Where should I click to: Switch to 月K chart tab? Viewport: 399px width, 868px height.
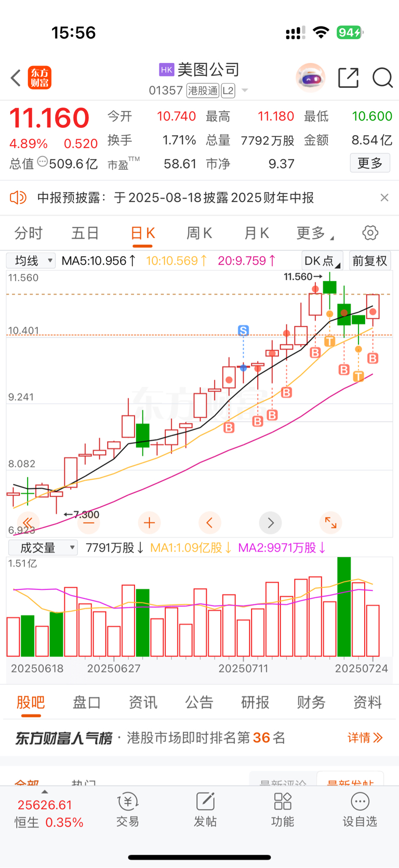(x=257, y=233)
